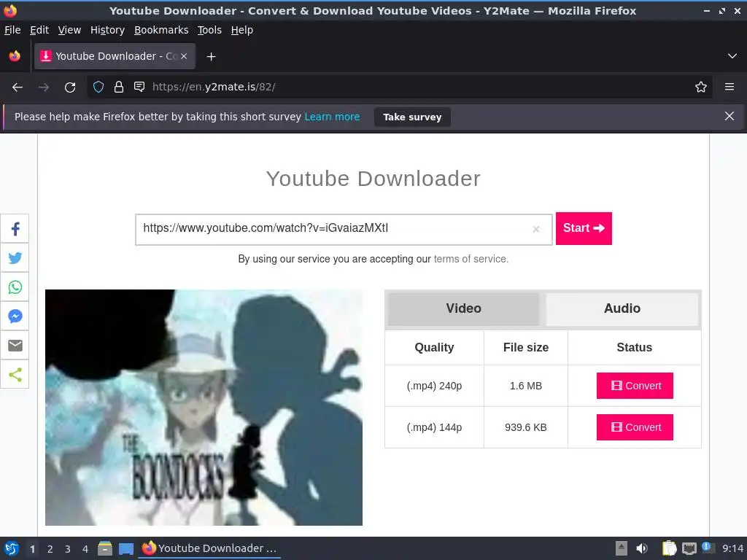Reload the current page

(x=70, y=87)
